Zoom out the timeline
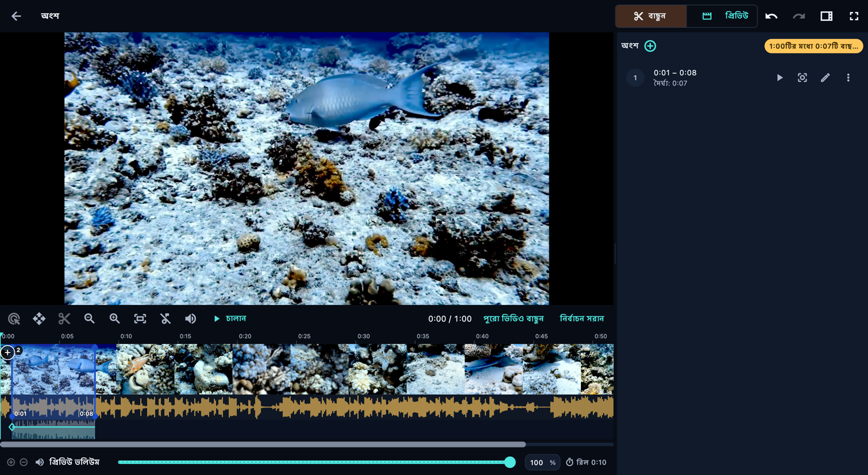This screenshot has width=868, height=475. click(x=90, y=318)
